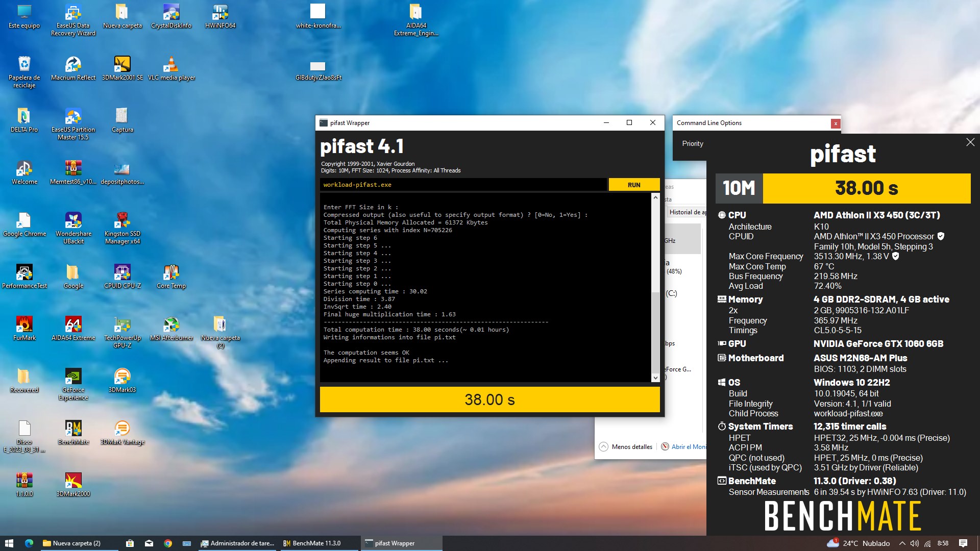Open notification center icon
980x551 pixels.
point(963,543)
